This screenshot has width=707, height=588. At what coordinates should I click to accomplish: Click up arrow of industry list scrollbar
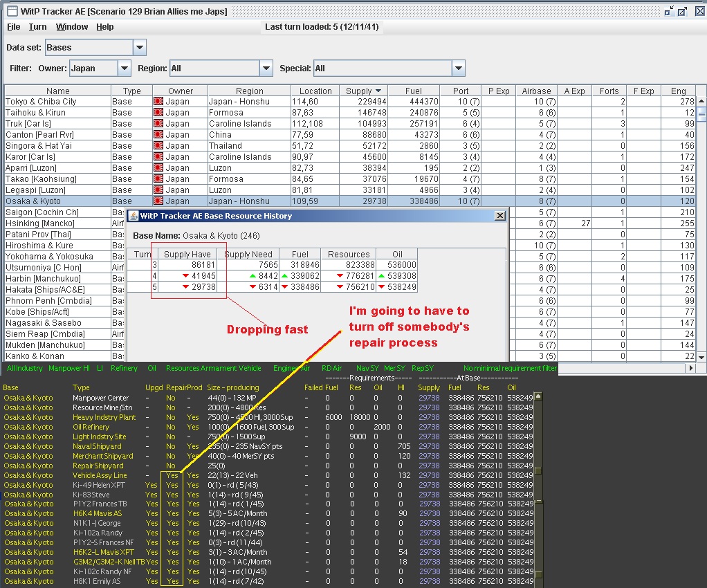coord(538,397)
